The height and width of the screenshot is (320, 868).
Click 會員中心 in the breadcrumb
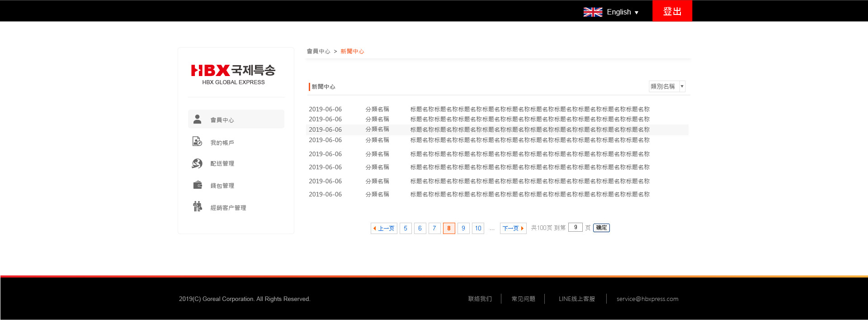[318, 52]
